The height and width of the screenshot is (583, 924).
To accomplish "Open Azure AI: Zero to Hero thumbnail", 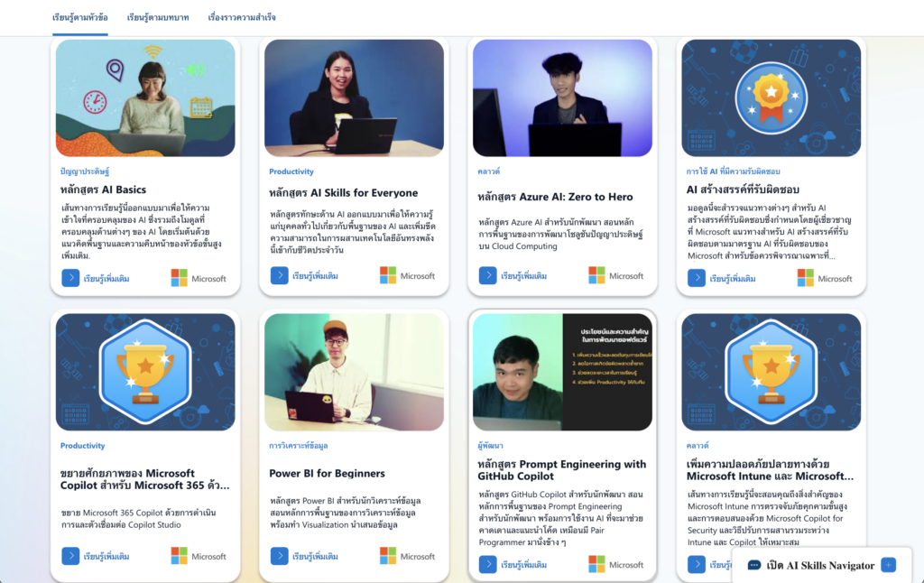I will pos(563,97).
